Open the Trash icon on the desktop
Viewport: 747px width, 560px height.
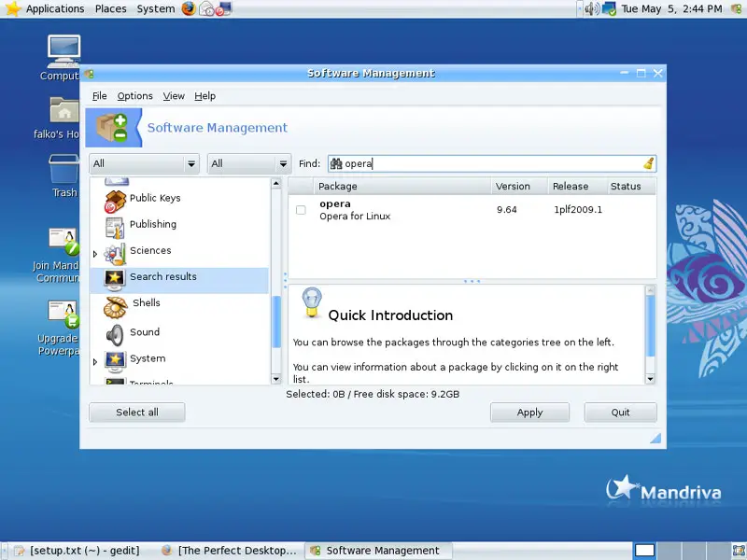(63, 169)
